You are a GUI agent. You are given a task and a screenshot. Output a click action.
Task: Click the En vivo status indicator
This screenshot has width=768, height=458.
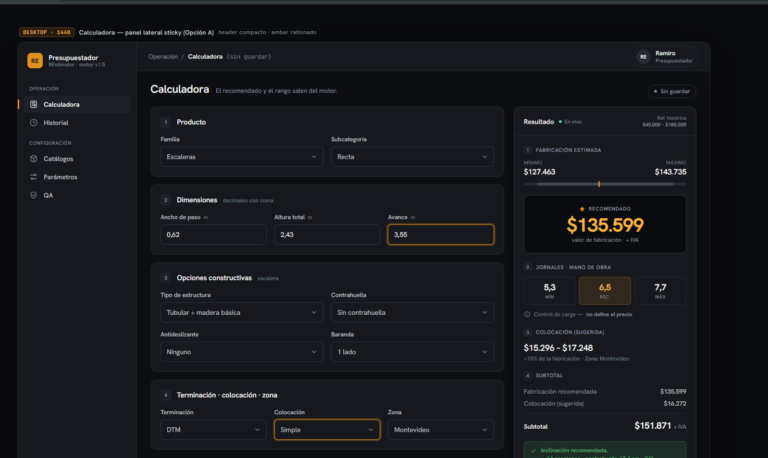click(570, 122)
